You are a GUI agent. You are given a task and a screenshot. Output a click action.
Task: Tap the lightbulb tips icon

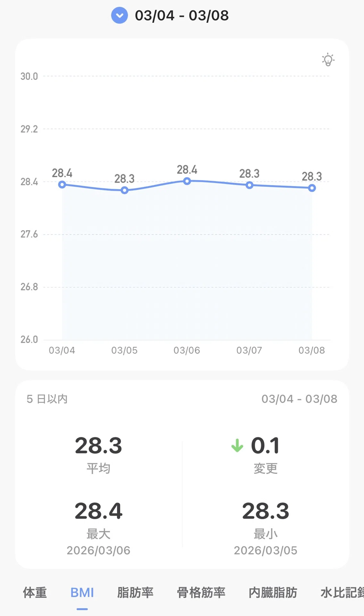[x=328, y=60]
